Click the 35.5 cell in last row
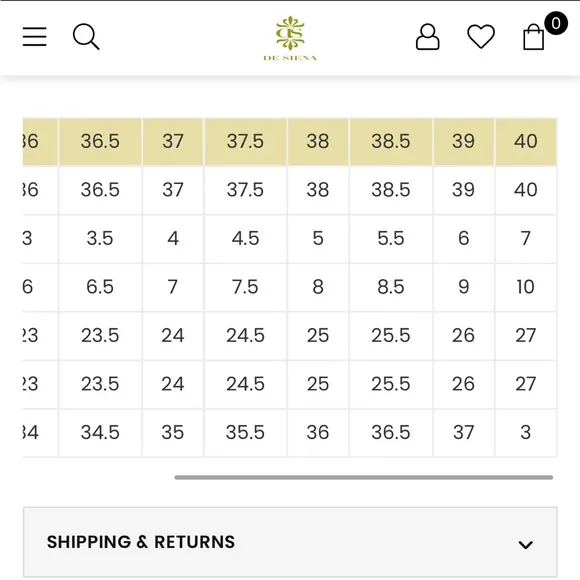 tap(245, 432)
